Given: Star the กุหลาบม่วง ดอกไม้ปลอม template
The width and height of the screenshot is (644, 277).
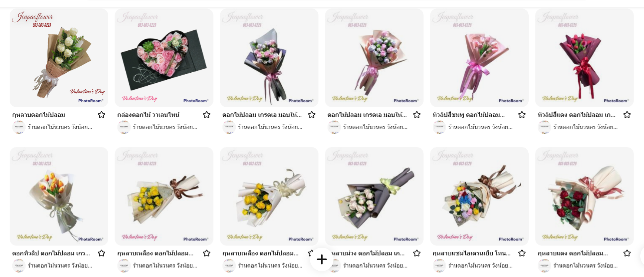Looking at the screenshot, I should coord(417,253).
